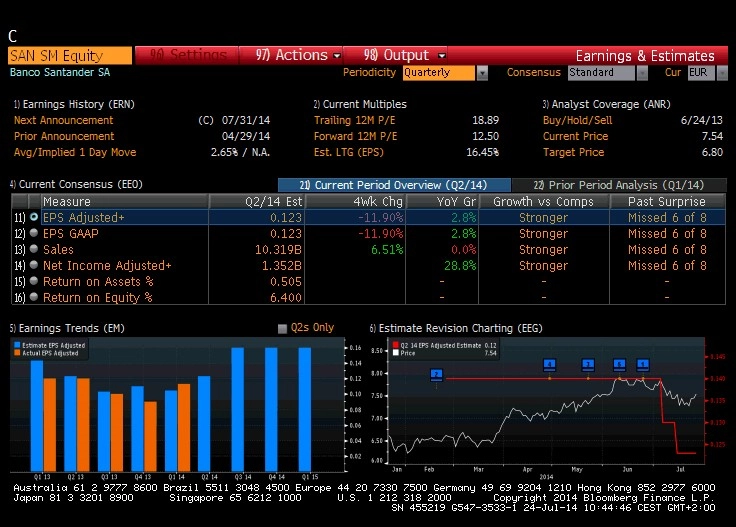Click the Sales estimate 10.319B
736x527 pixels.
coord(278,249)
